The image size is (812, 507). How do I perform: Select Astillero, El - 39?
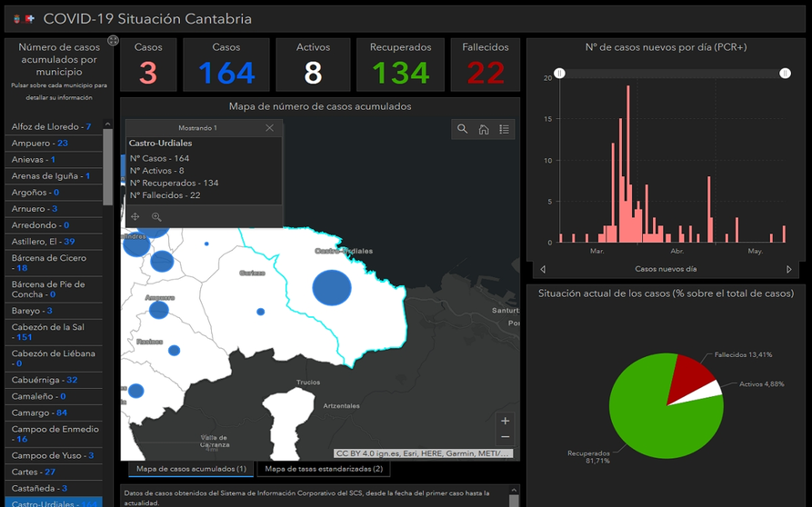[x=54, y=242]
